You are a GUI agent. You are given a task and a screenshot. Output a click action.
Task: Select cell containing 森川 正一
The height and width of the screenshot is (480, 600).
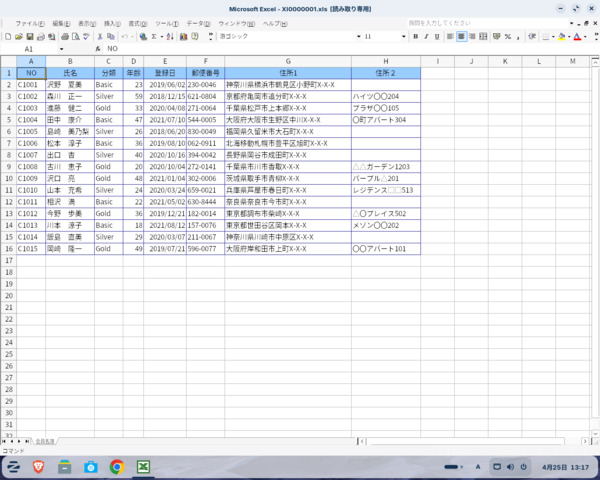point(70,96)
